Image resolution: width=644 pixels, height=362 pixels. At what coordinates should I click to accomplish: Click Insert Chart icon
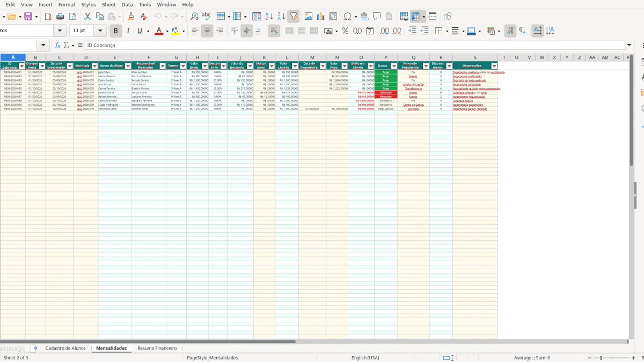pyautogui.click(x=321, y=16)
